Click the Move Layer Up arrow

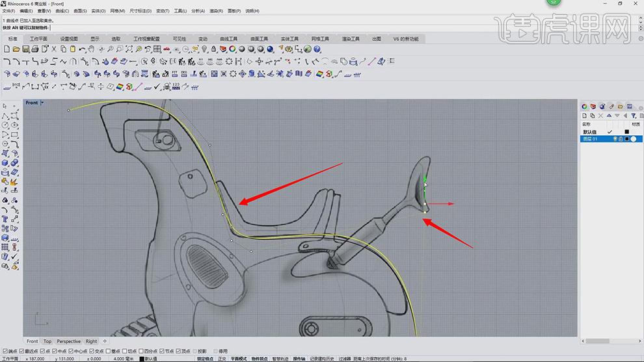pos(609,116)
